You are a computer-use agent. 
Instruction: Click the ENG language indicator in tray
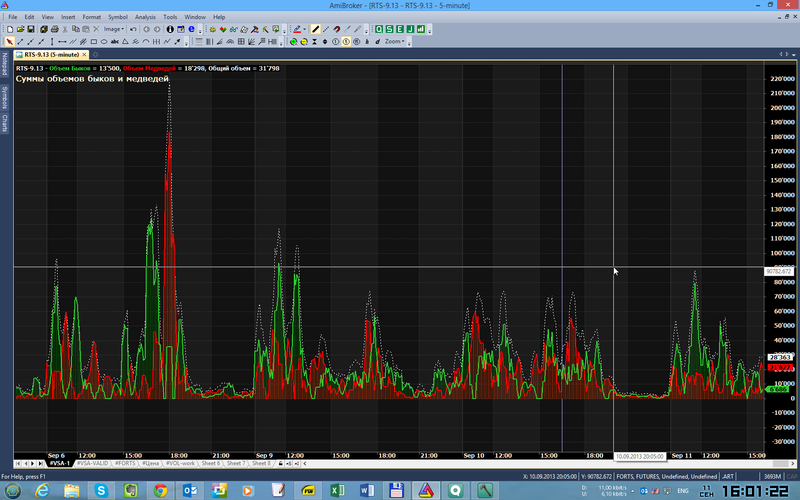point(683,491)
